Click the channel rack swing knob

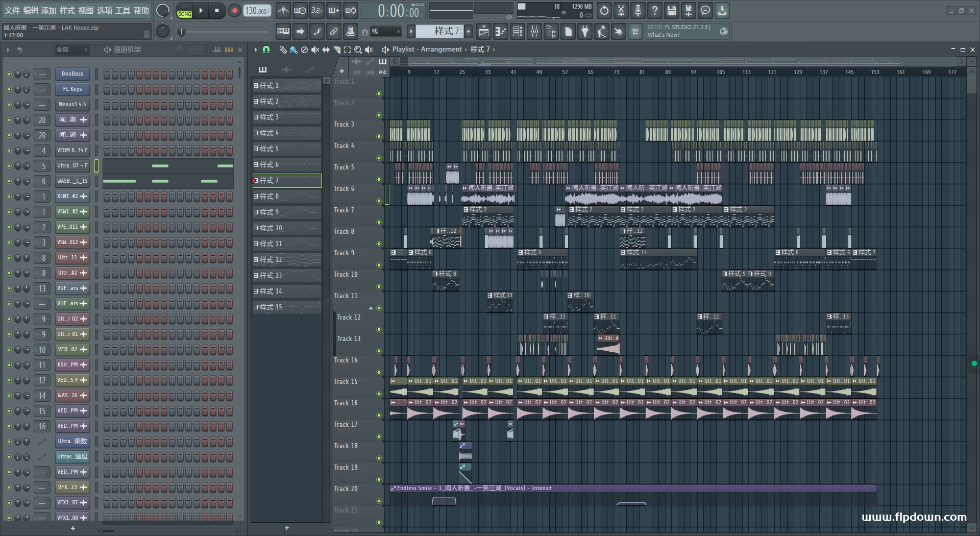(x=179, y=50)
